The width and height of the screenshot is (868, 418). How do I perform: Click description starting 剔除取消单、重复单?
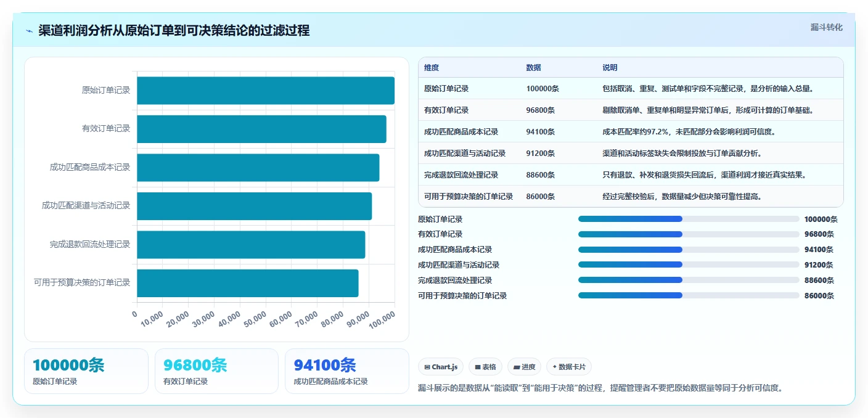[x=708, y=110]
